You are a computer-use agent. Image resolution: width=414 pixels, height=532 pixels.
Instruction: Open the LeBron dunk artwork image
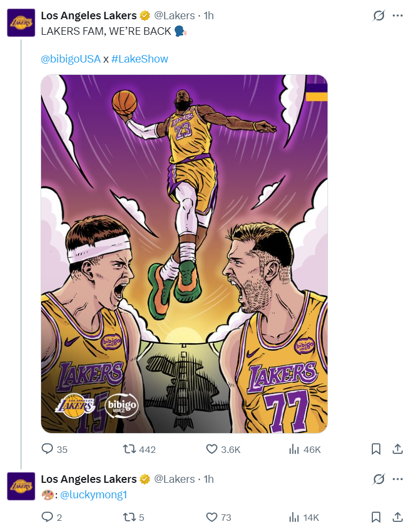point(184,253)
